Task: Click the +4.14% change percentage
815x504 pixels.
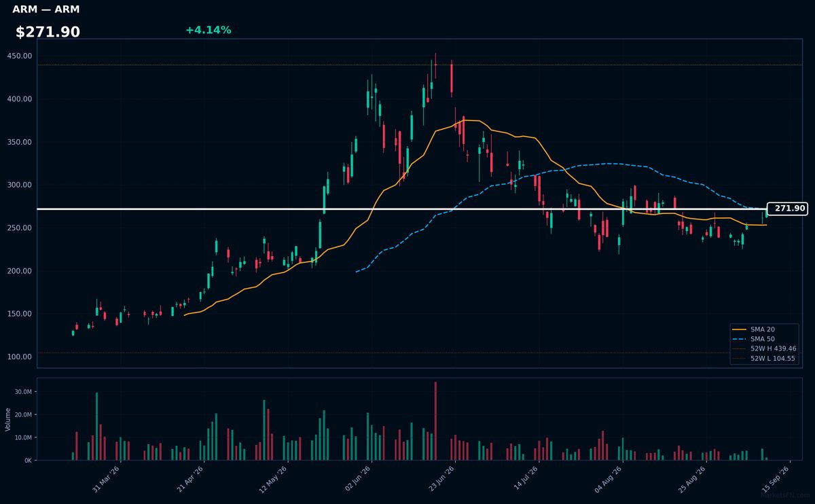Action: 208,30
